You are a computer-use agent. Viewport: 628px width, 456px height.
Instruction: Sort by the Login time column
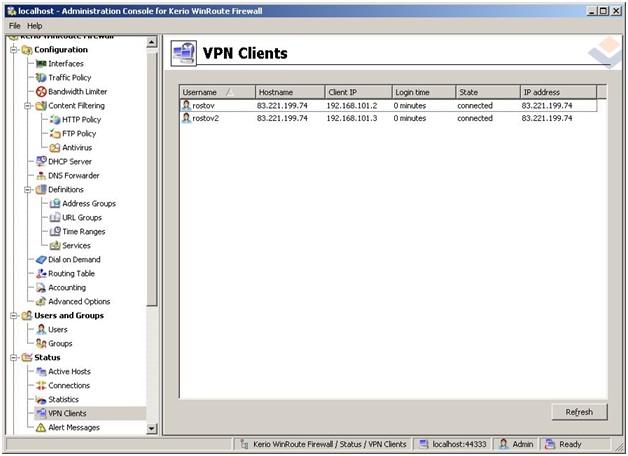424,92
